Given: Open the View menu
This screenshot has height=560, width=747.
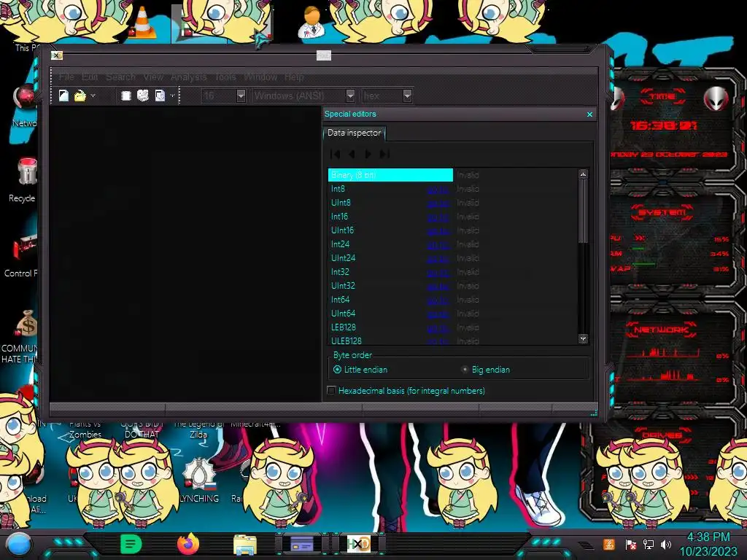Looking at the screenshot, I should tap(153, 77).
